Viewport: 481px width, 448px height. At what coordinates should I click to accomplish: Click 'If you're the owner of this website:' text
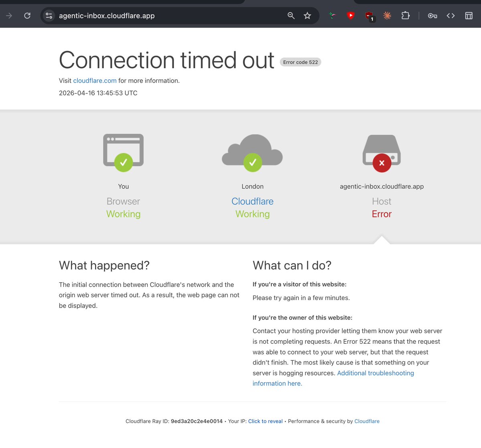pos(303,318)
